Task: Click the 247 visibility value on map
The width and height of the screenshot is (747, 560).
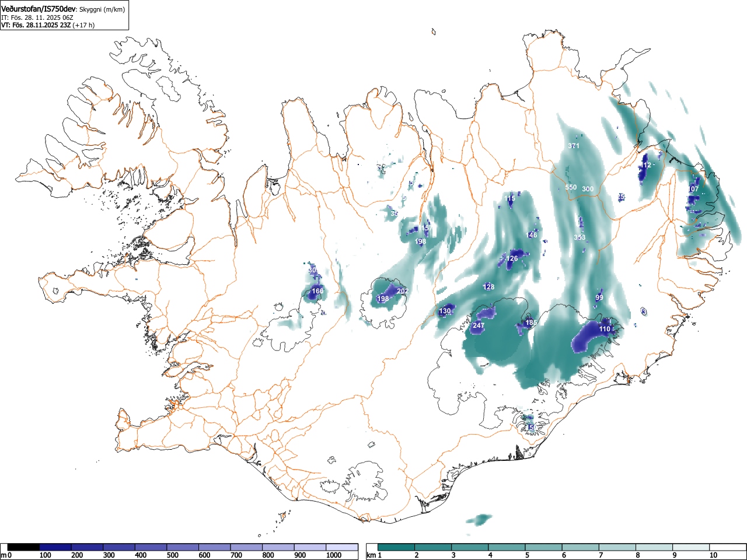Action: (479, 325)
